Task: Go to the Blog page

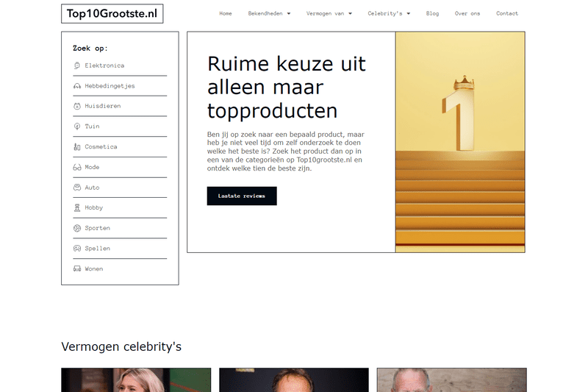Action: click(x=432, y=13)
